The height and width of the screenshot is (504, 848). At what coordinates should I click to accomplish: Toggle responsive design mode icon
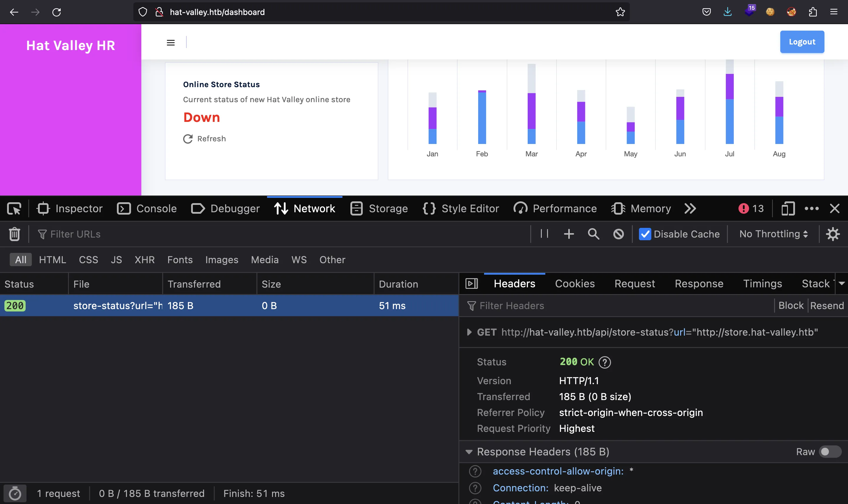[788, 208]
